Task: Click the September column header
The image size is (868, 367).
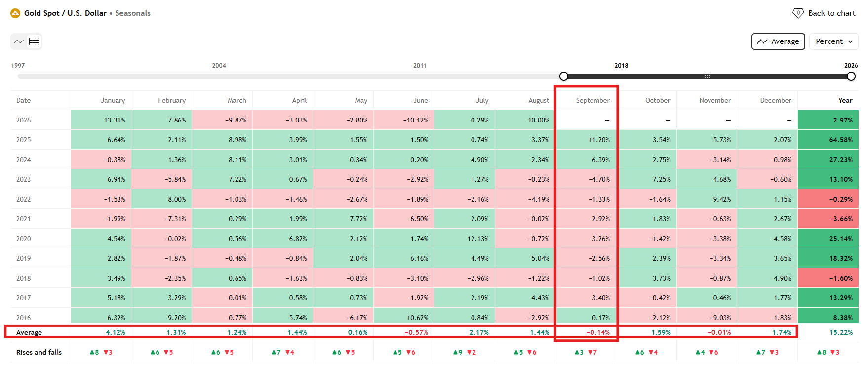Action: pos(592,100)
